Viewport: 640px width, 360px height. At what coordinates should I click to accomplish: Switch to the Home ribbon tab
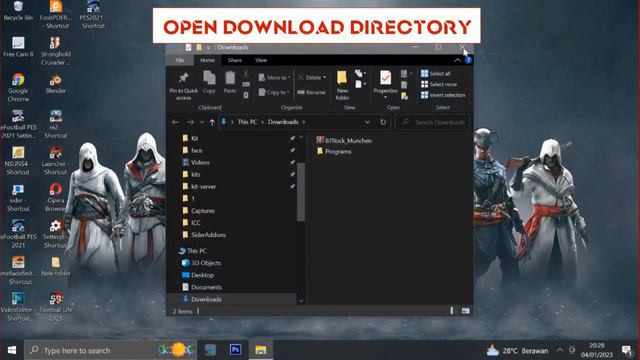(207, 60)
